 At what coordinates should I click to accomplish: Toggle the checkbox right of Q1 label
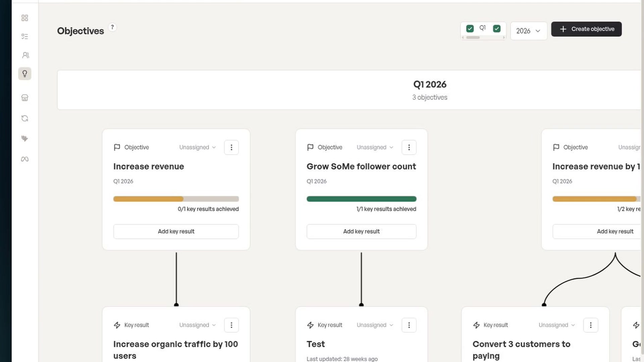[497, 28]
